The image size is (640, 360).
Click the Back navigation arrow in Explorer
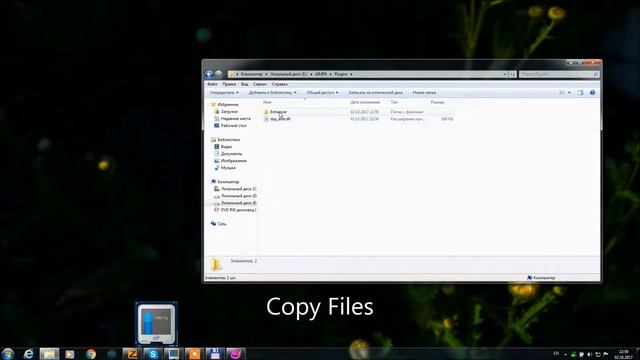[x=209, y=74]
